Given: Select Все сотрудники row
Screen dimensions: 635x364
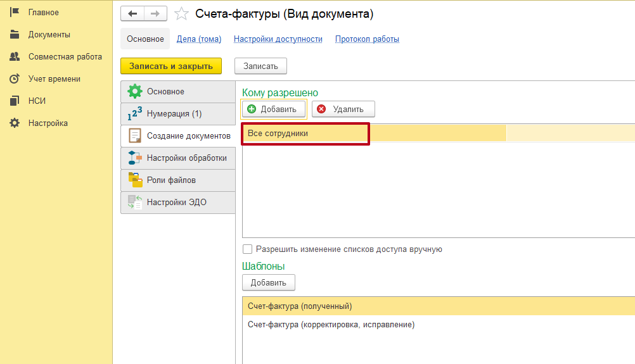Looking at the screenshot, I should (x=305, y=134).
